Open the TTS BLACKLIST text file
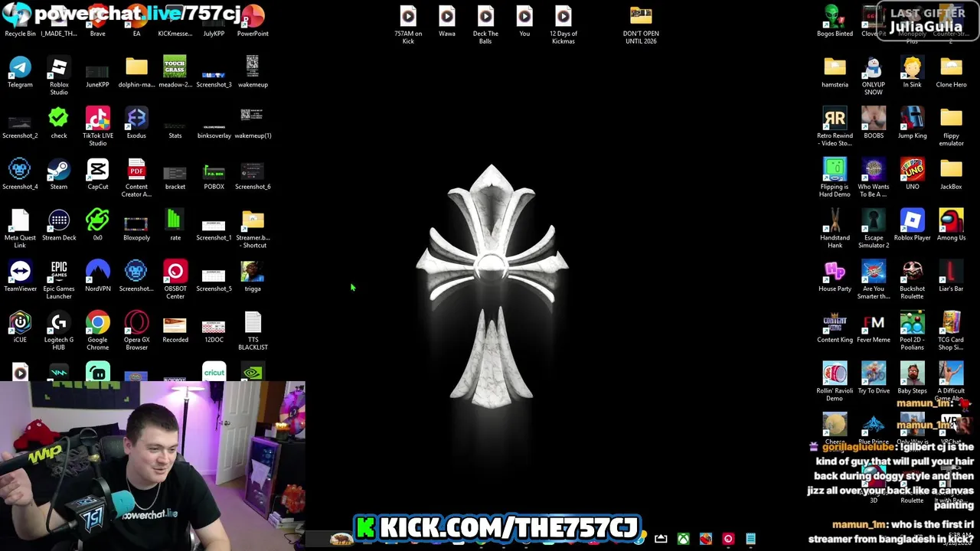The image size is (980, 551). (x=253, y=331)
